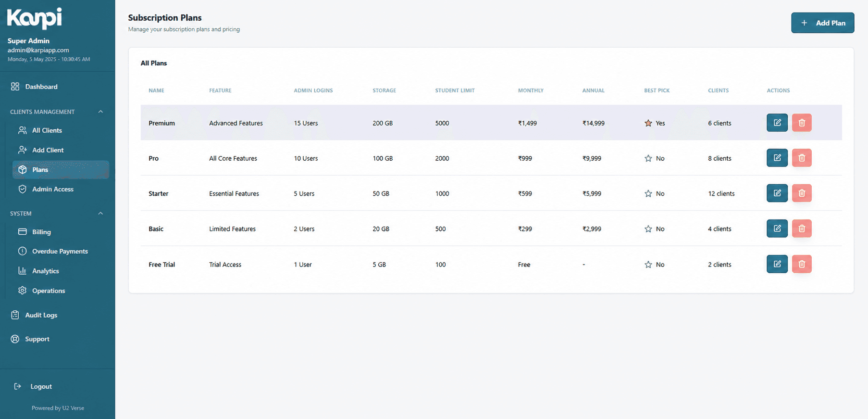
Task: Click the Advanced Features cell
Action: 236,123
